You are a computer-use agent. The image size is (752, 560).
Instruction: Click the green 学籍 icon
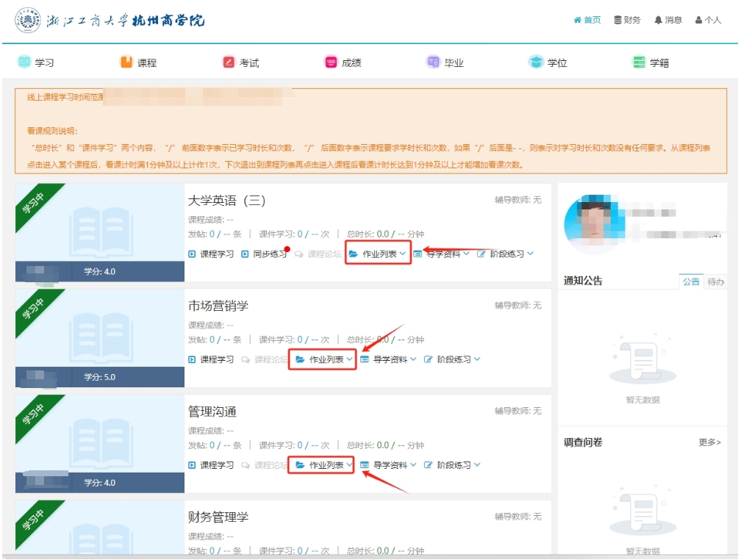tap(639, 62)
